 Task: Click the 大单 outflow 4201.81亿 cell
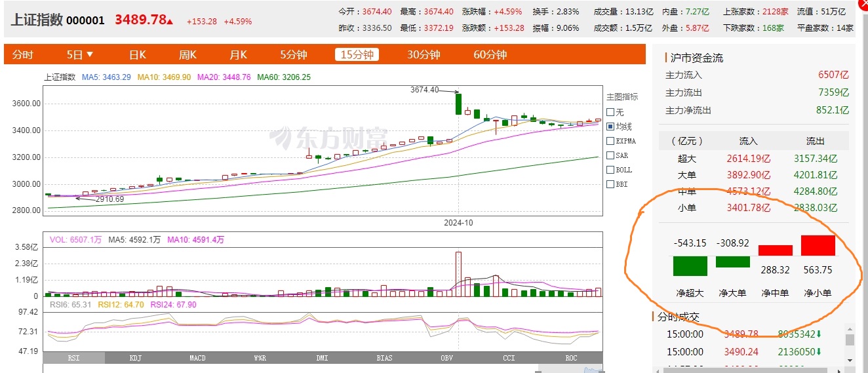(816, 175)
